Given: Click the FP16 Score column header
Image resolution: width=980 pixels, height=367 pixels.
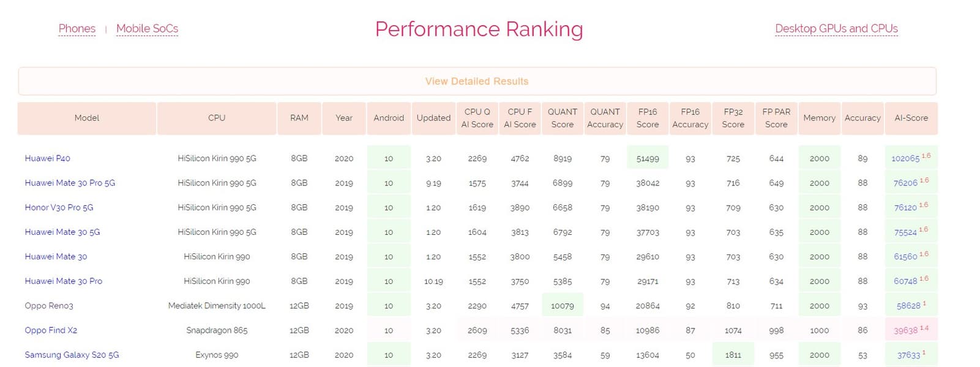Looking at the screenshot, I should click(x=648, y=118).
